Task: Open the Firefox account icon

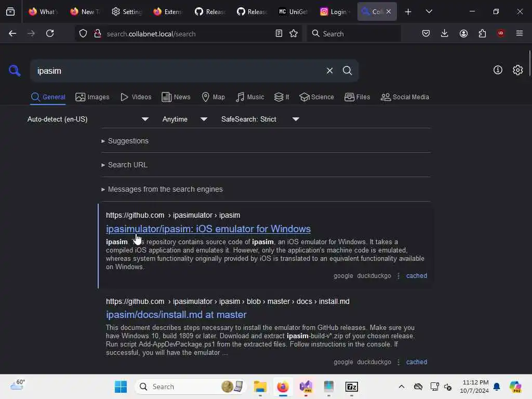Action: [463, 33]
